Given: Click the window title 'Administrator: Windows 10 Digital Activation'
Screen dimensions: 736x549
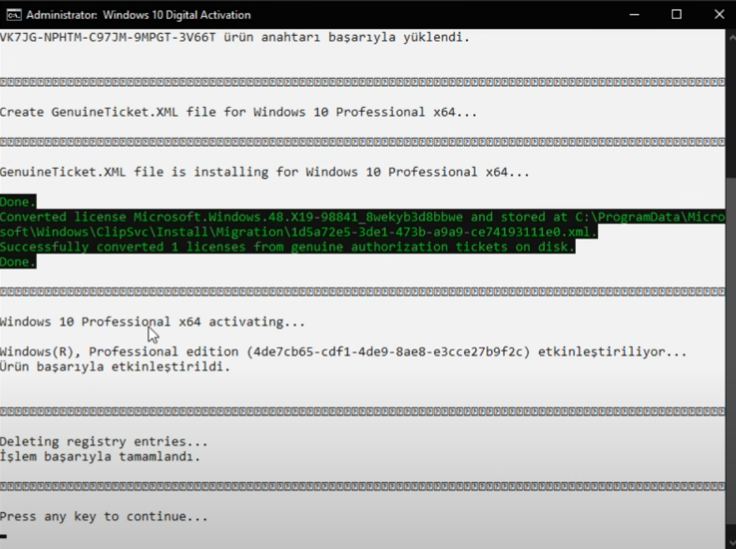Looking at the screenshot, I should click(x=138, y=15).
